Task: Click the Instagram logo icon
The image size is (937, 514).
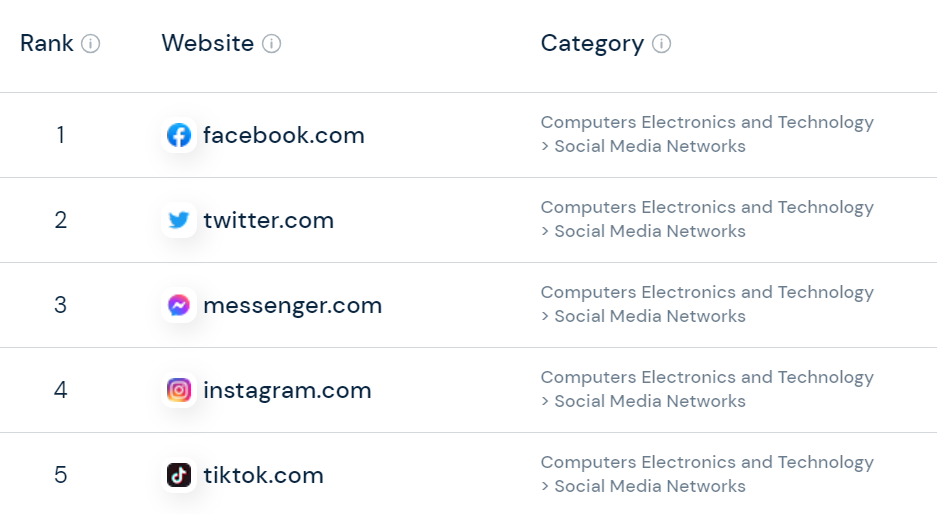Action: 179,390
